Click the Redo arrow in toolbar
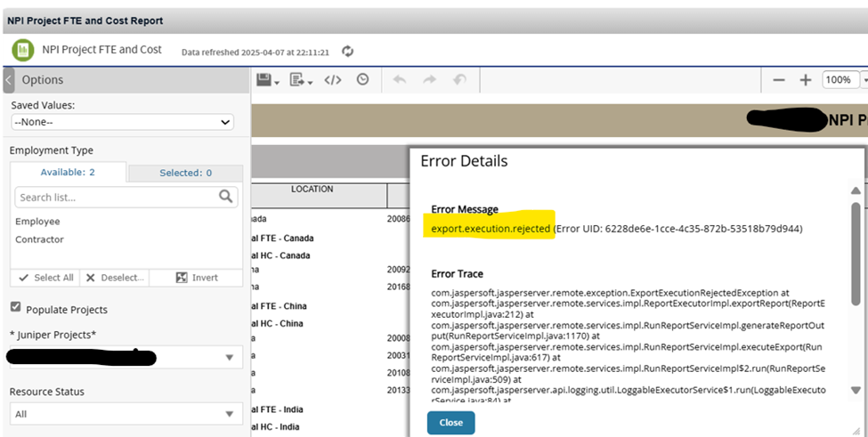The height and width of the screenshot is (437, 868). pyautogui.click(x=430, y=80)
